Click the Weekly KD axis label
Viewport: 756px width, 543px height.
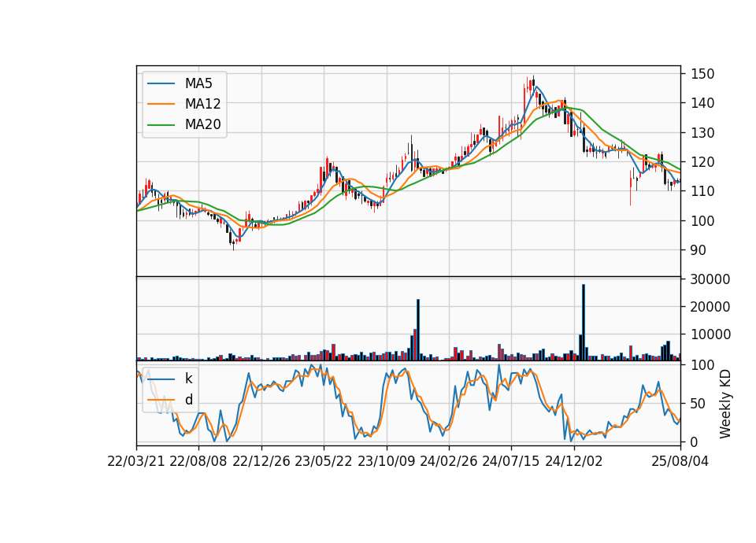pyautogui.click(x=724, y=404)
